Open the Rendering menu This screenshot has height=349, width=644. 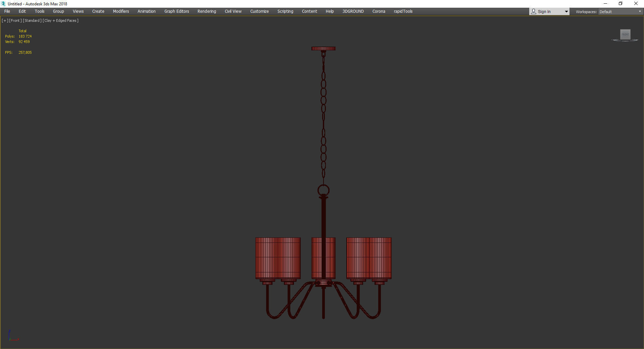click(x=207, y=11)
